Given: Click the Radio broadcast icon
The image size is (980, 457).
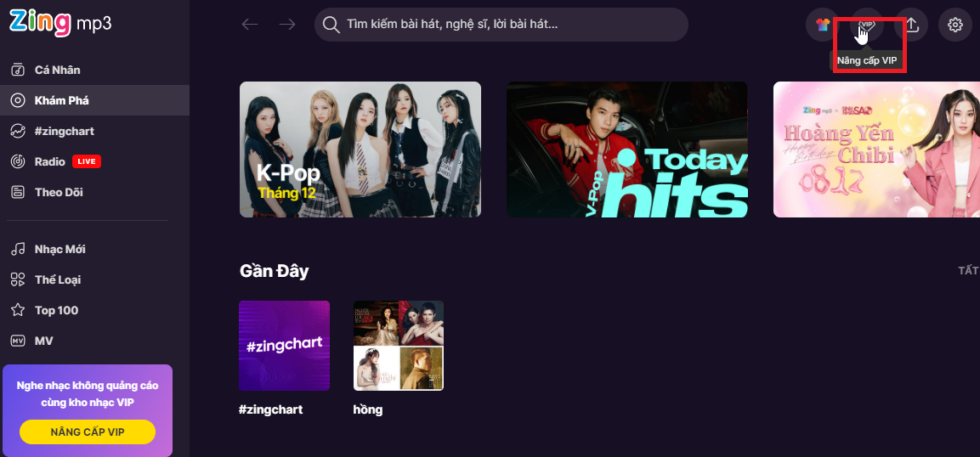Looking at the screenshot, I should [18, 161].
